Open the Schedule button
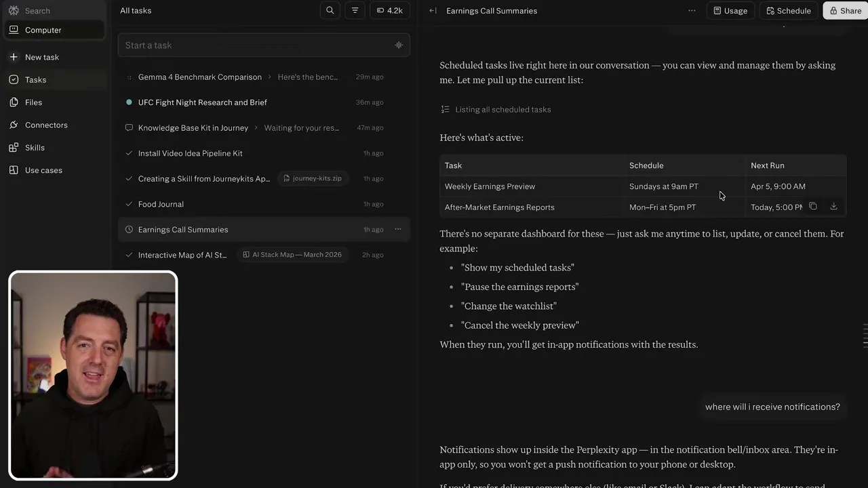The height and width of the screenshot is (488, 868). [788, 10]
